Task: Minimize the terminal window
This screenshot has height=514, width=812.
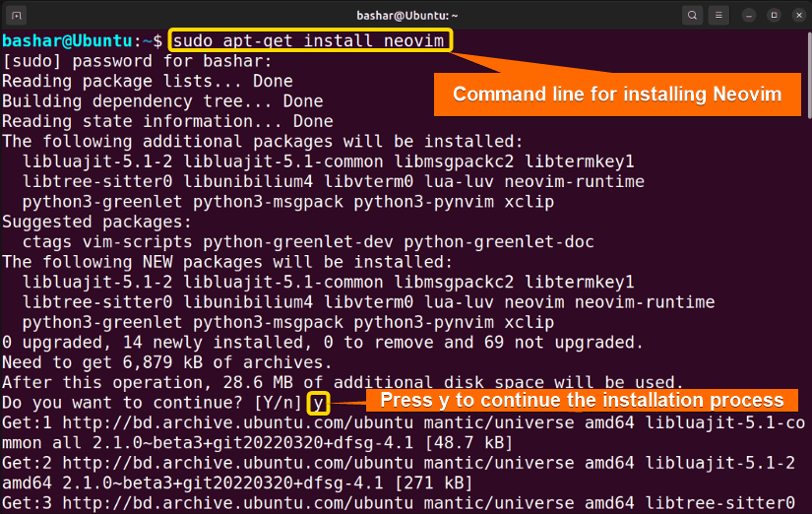Action: point(749,16)
